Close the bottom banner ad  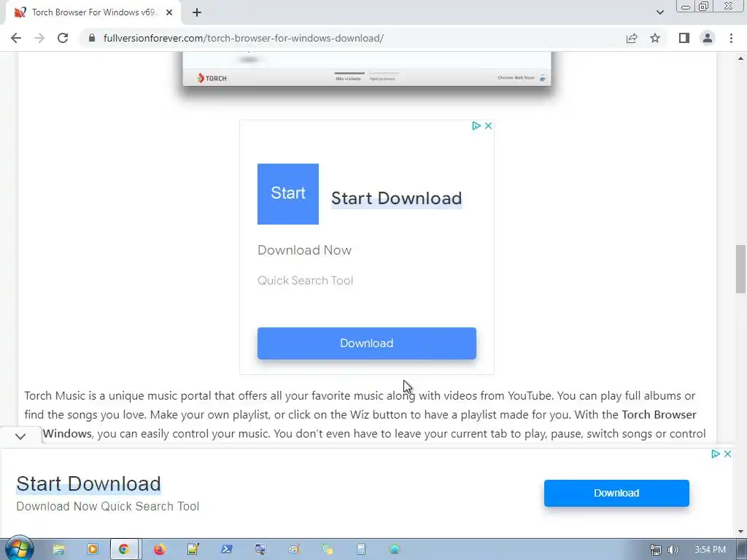[x=727, y=454]
